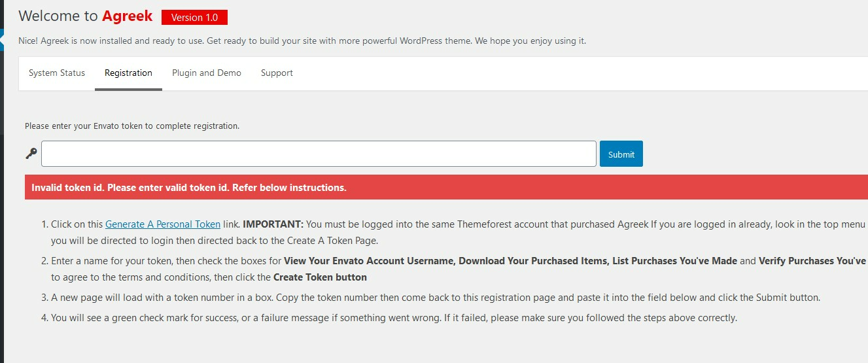Viewport: 868px width, 363px height.
Task: Switch to the Plugin and Demo tab
Action: pos(207,73)
